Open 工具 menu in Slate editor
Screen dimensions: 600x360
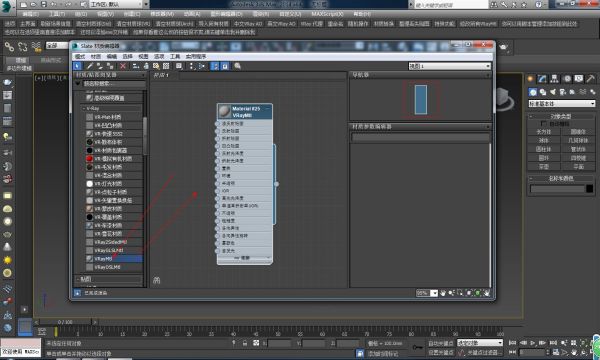(175, 57)
